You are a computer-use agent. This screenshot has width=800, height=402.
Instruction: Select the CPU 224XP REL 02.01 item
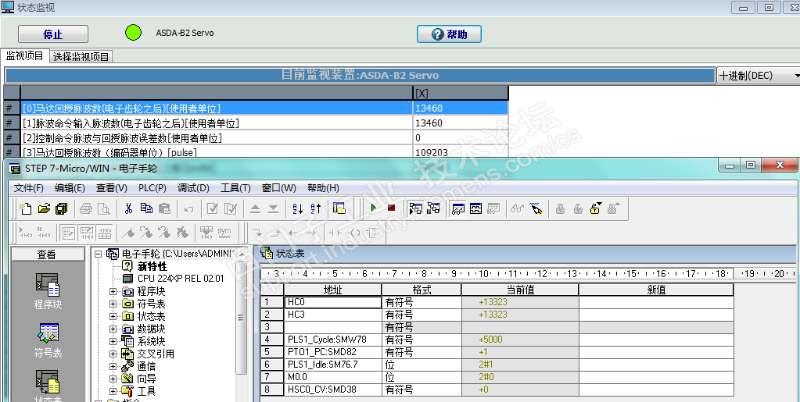click(181, 279)
